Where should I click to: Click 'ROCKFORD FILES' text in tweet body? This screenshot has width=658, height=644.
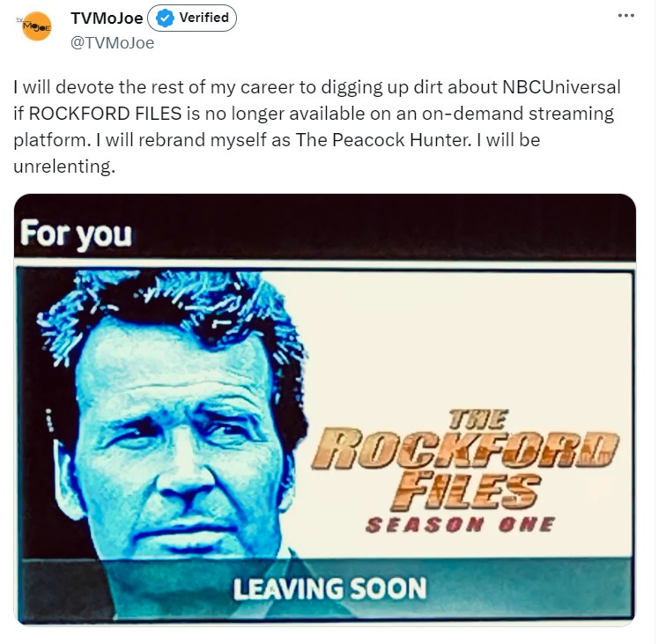click(106, 114)
